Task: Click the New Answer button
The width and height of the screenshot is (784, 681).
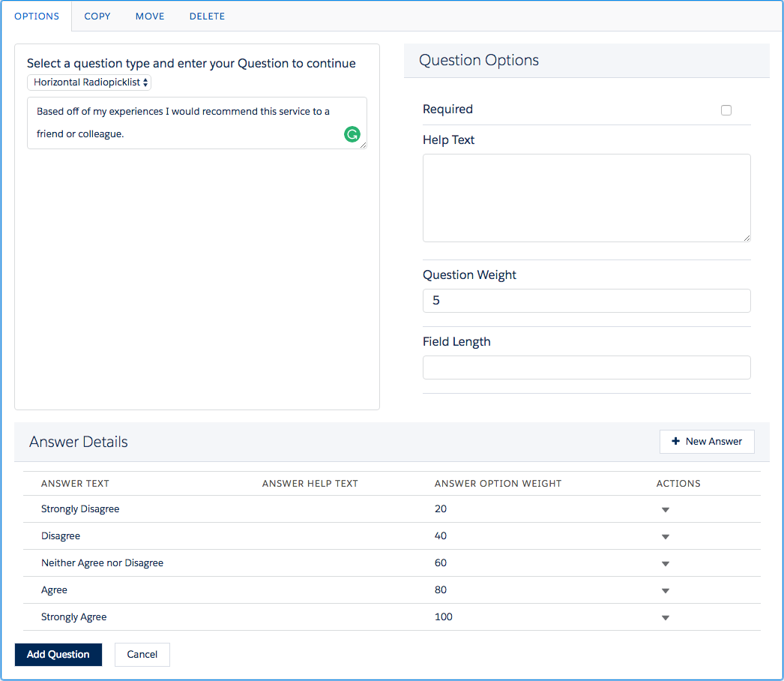Action: pos(707,441)
